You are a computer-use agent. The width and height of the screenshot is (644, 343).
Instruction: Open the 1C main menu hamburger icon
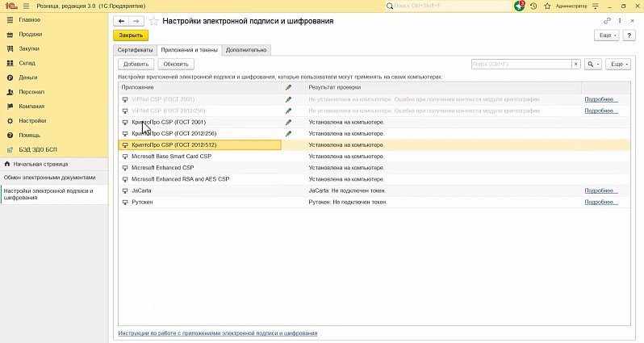pyautogui.click(x=27, y=6)
